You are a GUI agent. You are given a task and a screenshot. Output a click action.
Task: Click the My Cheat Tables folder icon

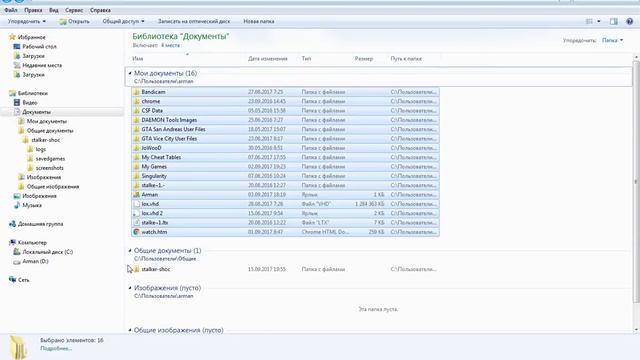pyautogui.click(x=136, y=157)
